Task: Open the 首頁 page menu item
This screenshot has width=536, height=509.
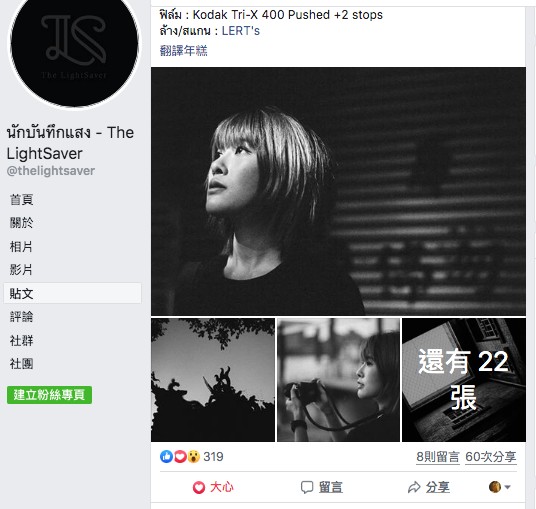Action: tap(21, 200)
